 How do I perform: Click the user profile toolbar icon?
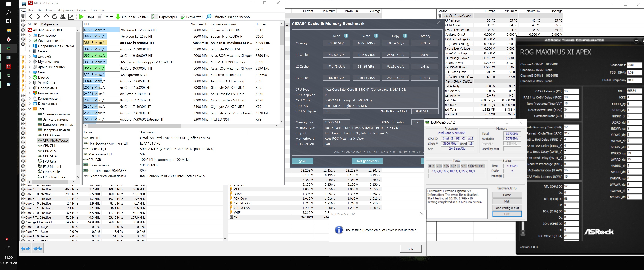coord(63,17)
